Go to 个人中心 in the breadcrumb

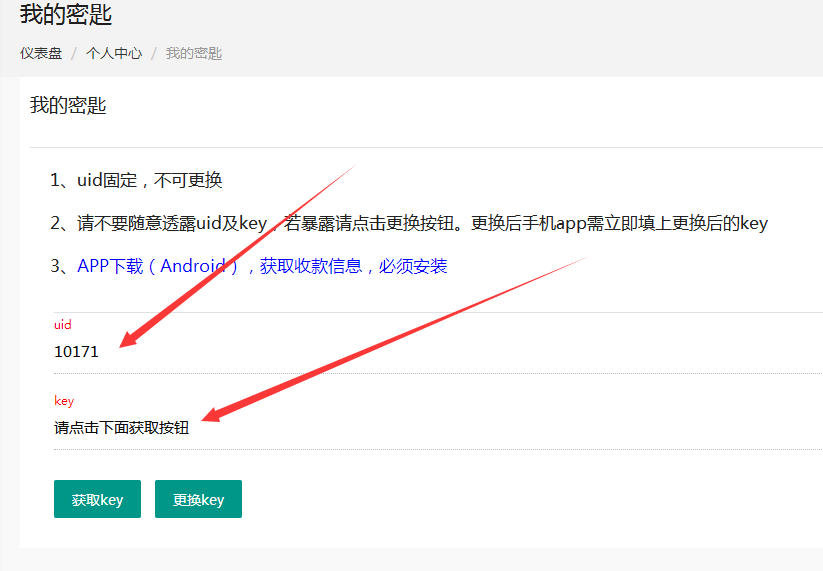114,53
